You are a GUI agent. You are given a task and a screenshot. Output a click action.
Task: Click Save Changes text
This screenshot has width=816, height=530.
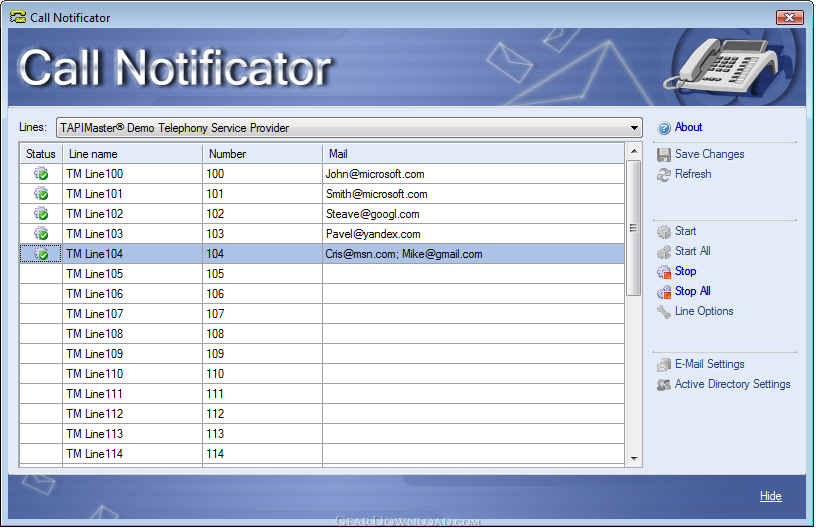709,154
